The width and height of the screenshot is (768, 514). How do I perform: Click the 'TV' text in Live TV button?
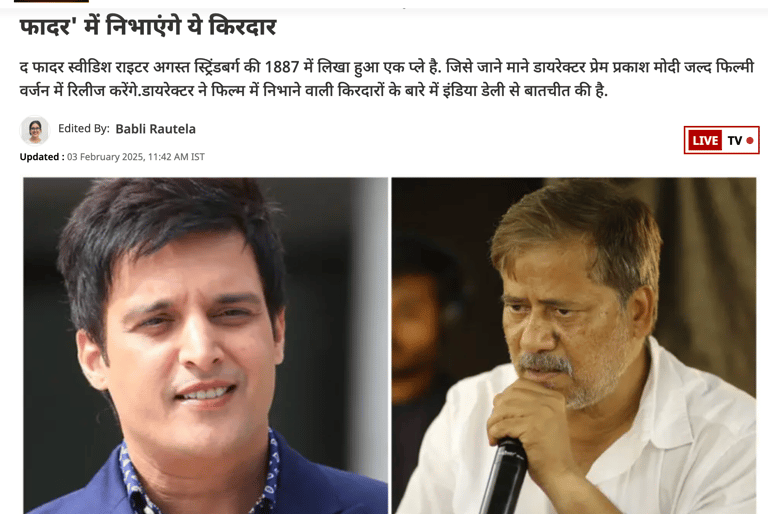coord(734,141)
